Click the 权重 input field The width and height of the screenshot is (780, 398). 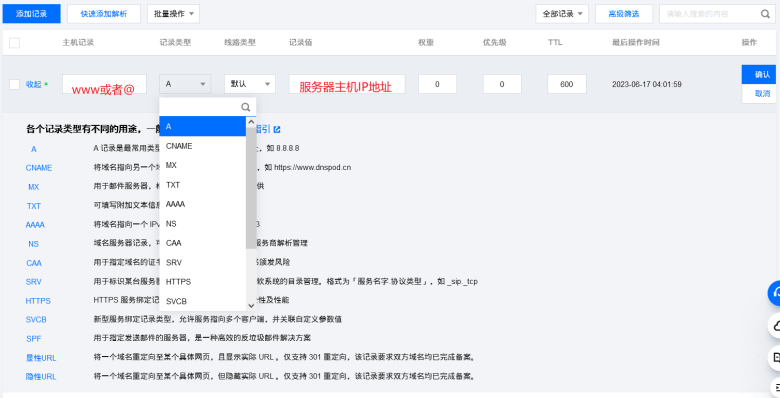[x=437, y=84]
